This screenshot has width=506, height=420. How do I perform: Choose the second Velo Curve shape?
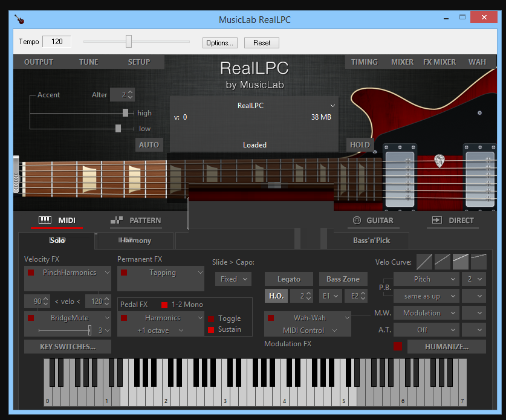pyautogui.click(x=443, y=262)
